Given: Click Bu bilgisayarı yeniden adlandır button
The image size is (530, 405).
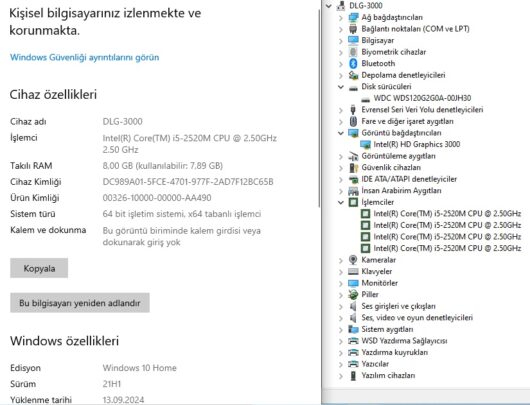Looking at the screenshot, I should pos(80,303).
